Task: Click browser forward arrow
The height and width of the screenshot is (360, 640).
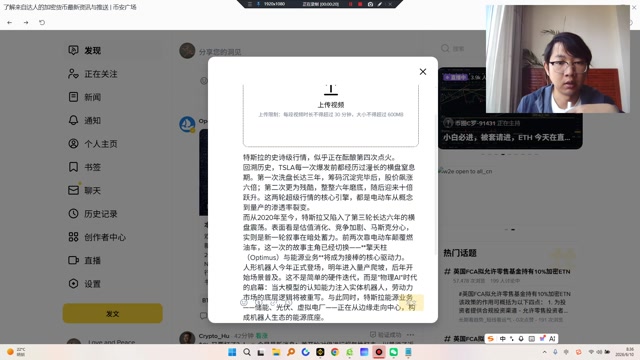Action: (x=26, y=22)
